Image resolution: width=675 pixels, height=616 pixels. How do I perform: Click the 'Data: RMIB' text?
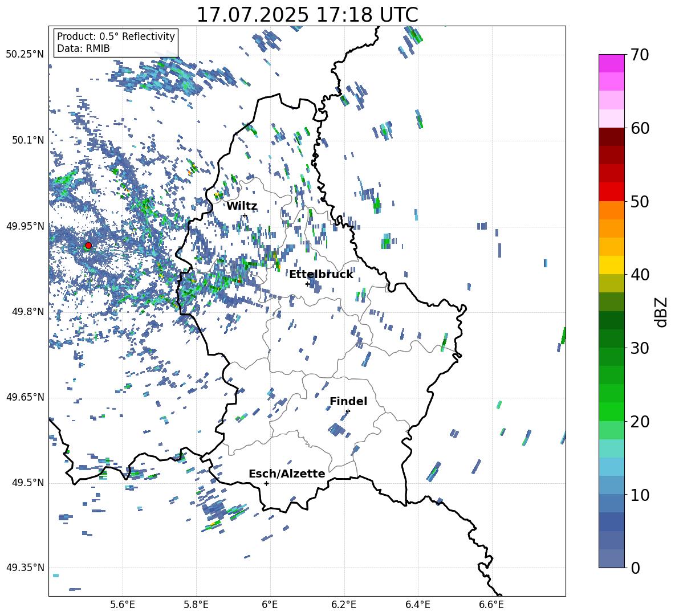[83, 48]
